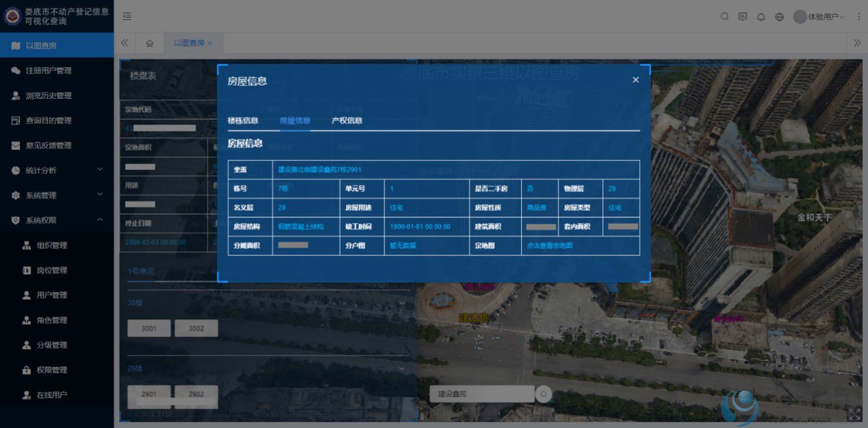Click the map search magnifier button
Viewport: 868px width, 428px height.
pyautogui.click(x=543, y=394)
